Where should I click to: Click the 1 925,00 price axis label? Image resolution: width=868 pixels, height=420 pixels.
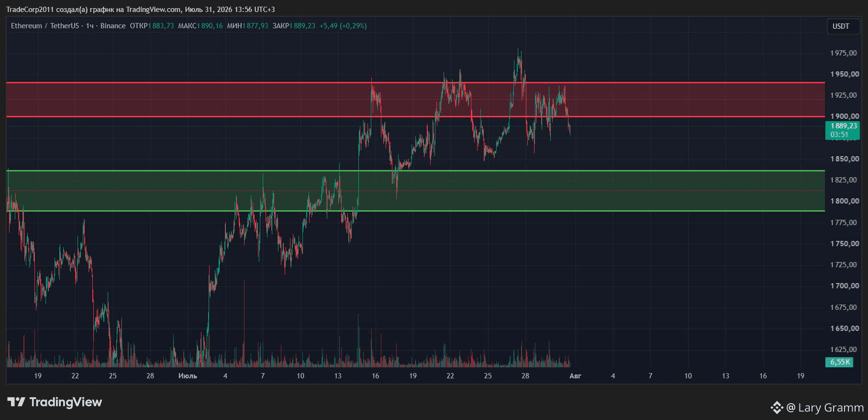coord(844,95)
